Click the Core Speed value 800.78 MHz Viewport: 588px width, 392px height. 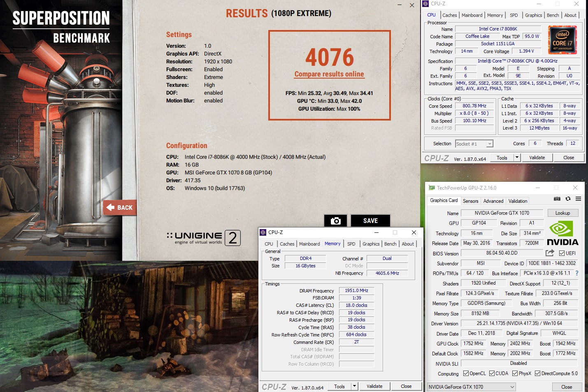click(474, 106)
